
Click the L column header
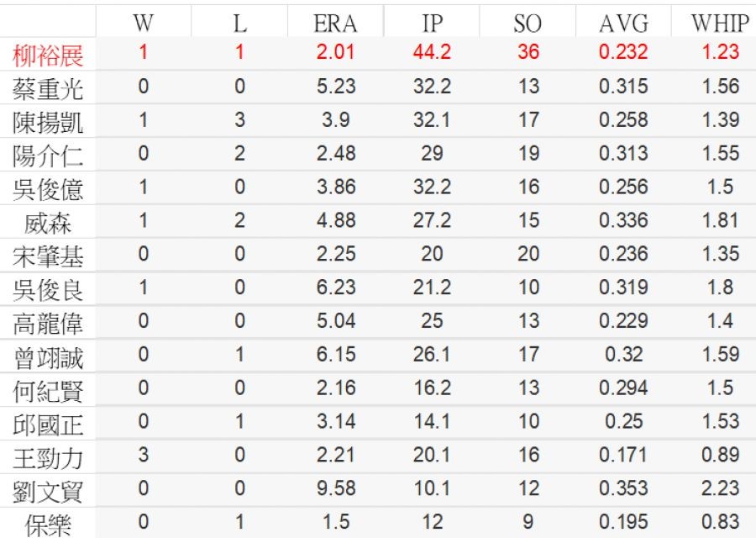(x=239, y=24)
